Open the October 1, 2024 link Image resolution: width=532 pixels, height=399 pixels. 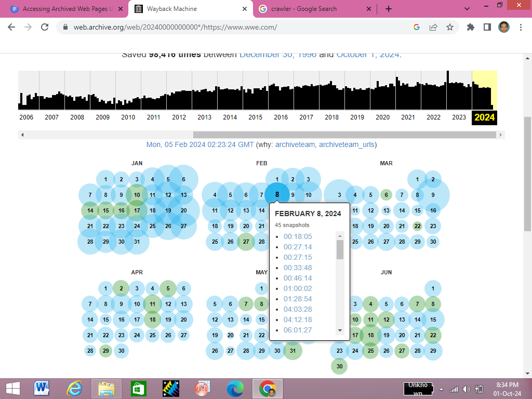click(x=368, y=55)
